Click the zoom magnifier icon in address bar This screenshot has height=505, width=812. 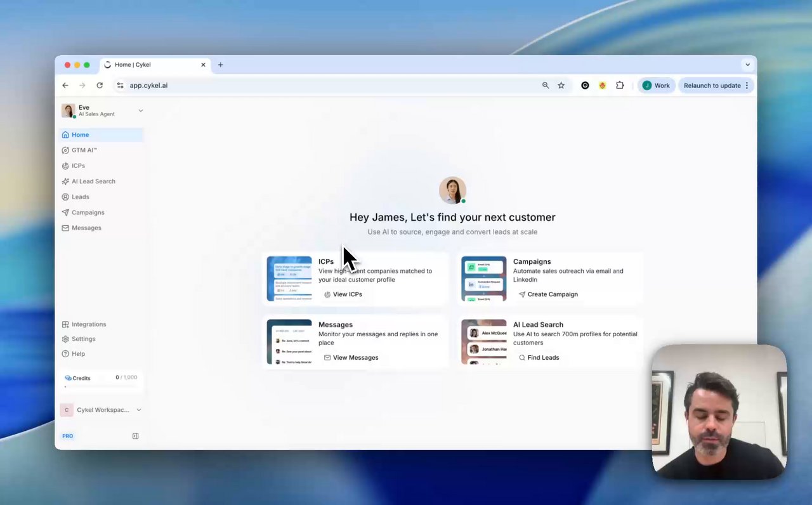click(546, 86)
